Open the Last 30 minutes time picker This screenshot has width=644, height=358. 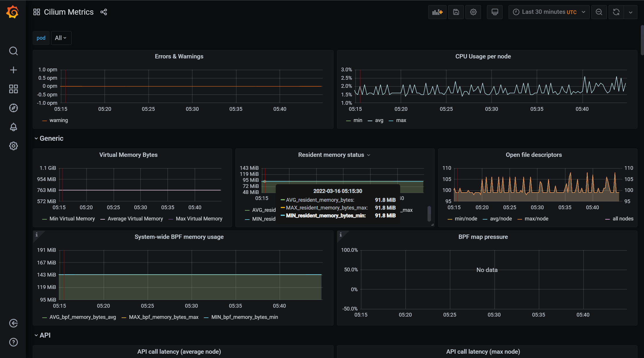click(549, 12)
